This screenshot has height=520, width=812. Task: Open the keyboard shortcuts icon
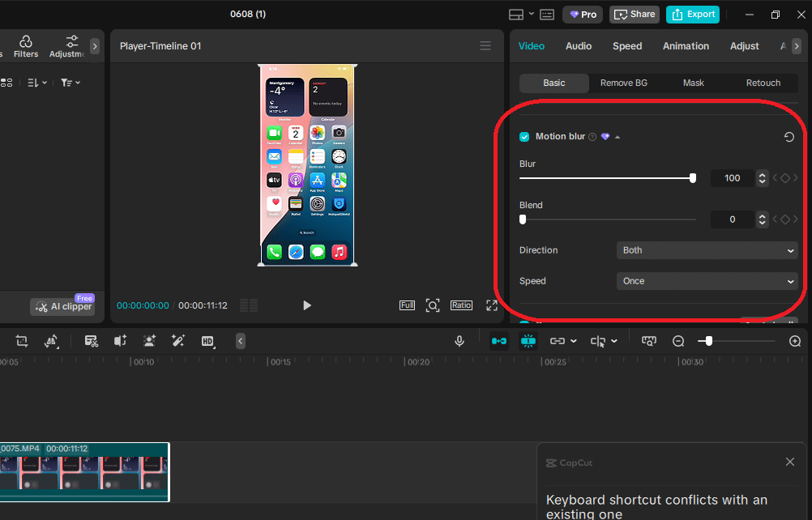coord(547,15)
